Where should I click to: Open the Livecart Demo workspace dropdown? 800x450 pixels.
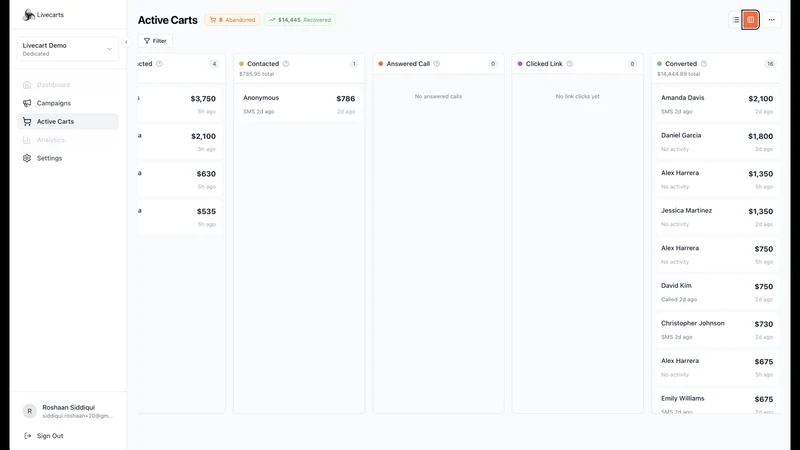[68, 49]
